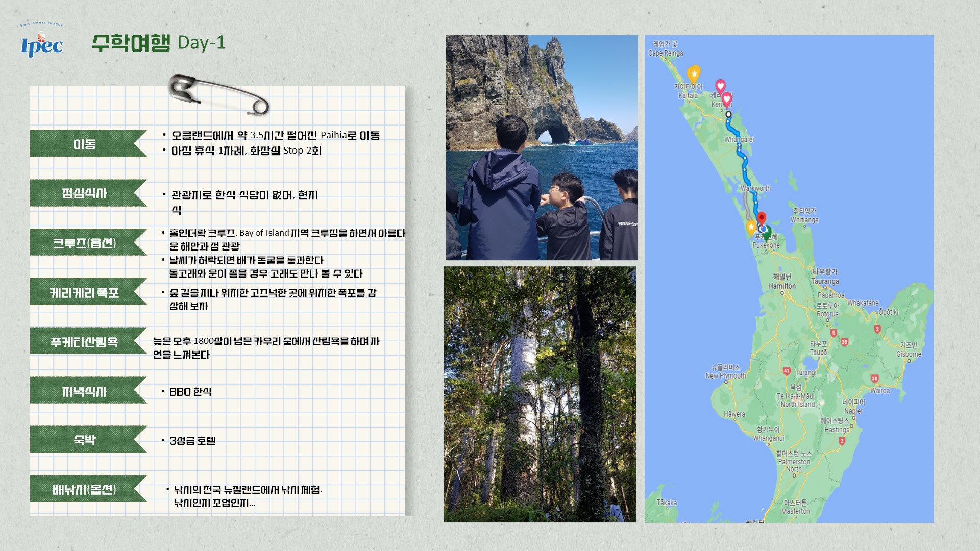Click highway shield 5 near Rotorua

834,333
